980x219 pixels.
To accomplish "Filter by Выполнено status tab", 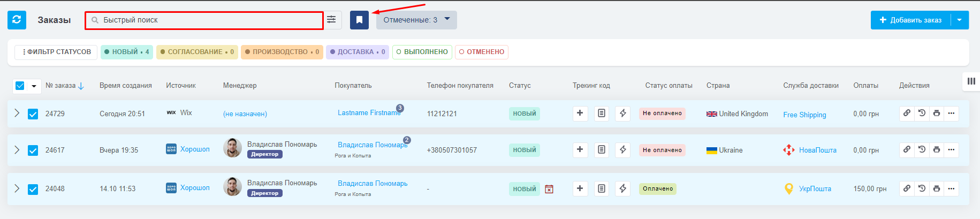I will point(422,52).
